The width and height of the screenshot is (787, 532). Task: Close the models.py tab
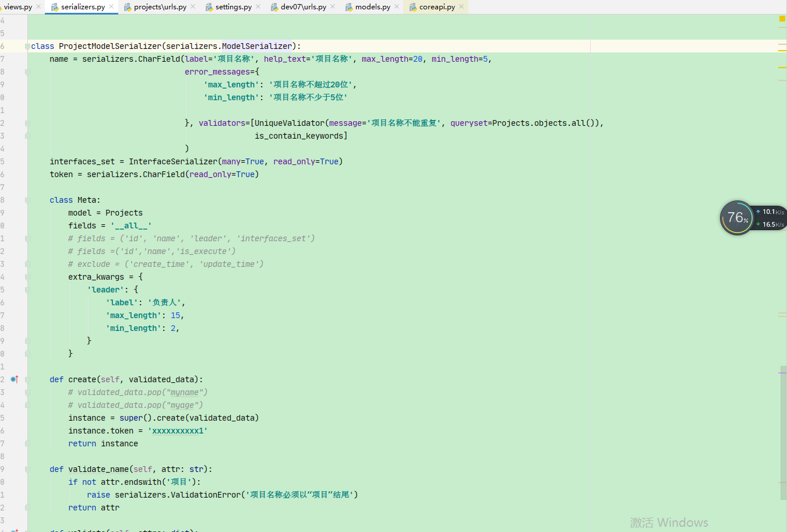[x=397, y=7]
